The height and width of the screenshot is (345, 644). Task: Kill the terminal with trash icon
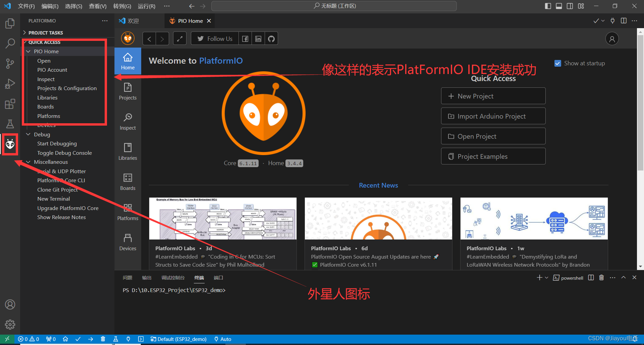pyautogui.click(x=601, y=278)
